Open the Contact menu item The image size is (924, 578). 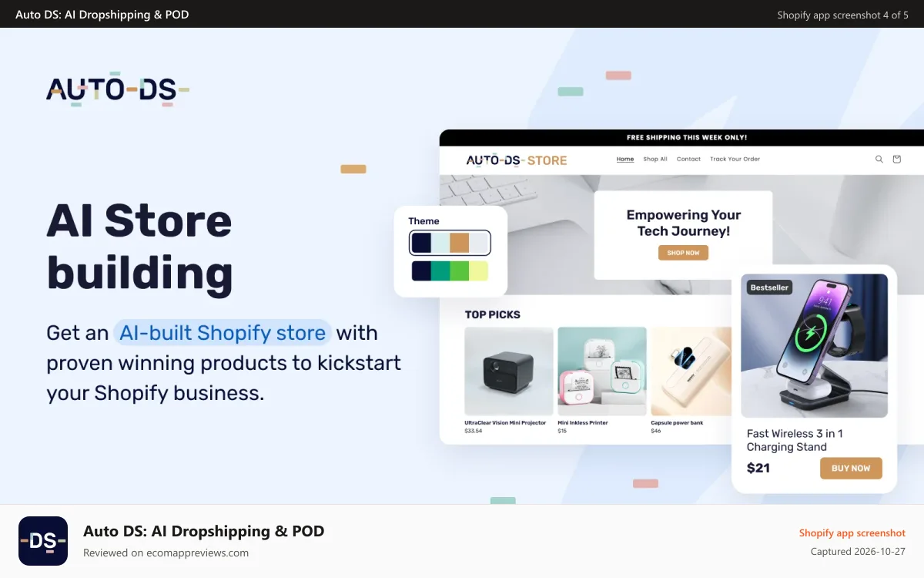click(x=688, y=160)
